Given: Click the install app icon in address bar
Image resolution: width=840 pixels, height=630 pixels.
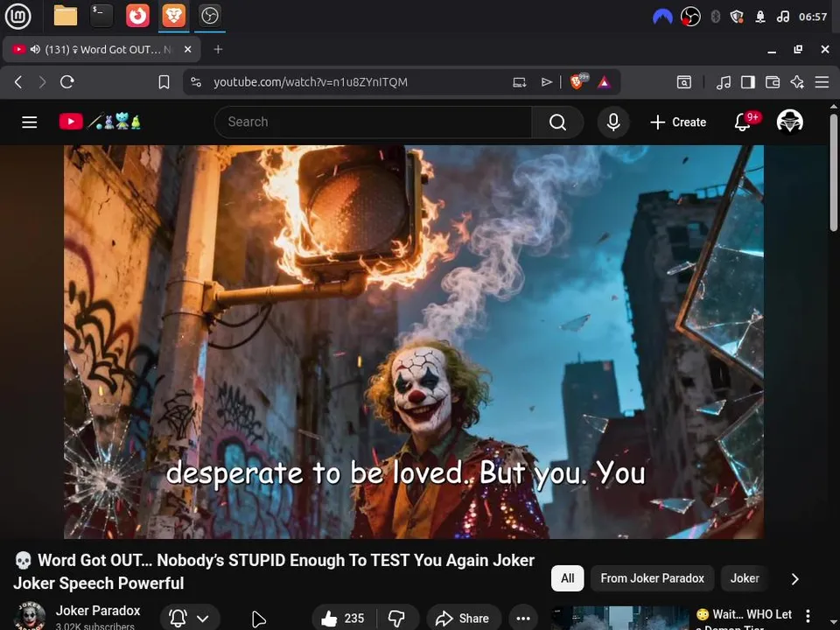Looking at the screenshot, I should (519, 82).
